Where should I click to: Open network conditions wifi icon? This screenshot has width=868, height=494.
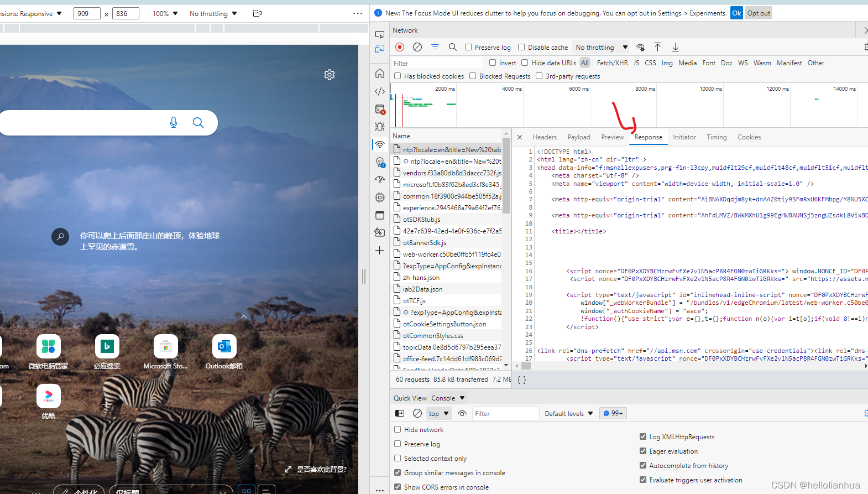[x=640, y=47]
